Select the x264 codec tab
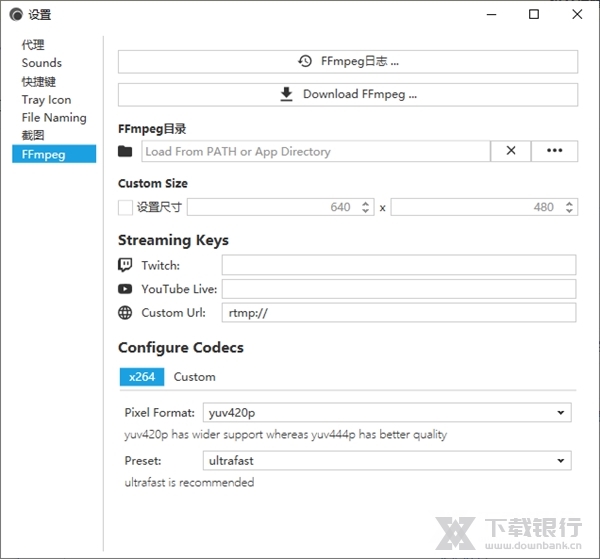Image resolution: width=600 pixels, height=559 pixels. [x=142, y=377]
